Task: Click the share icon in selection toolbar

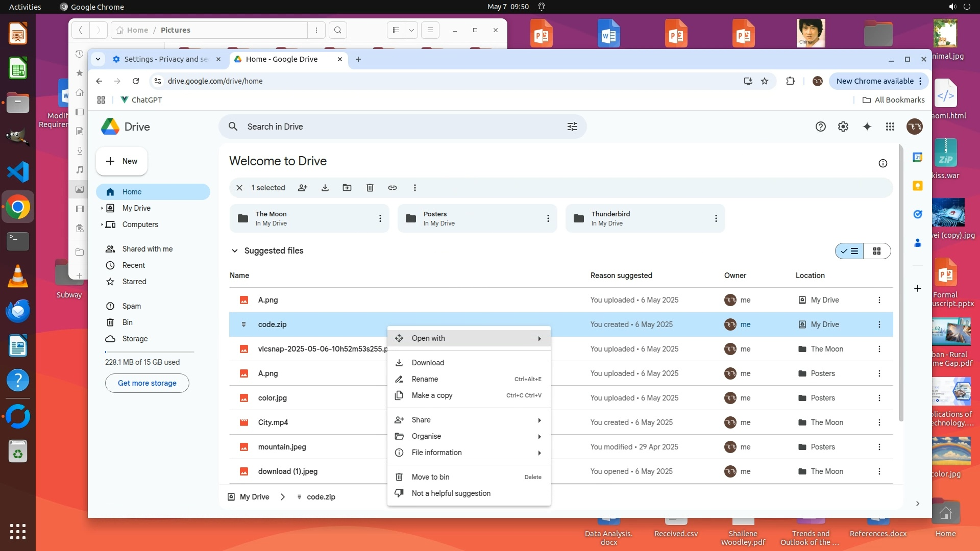Action: click(x=303, y=188)
